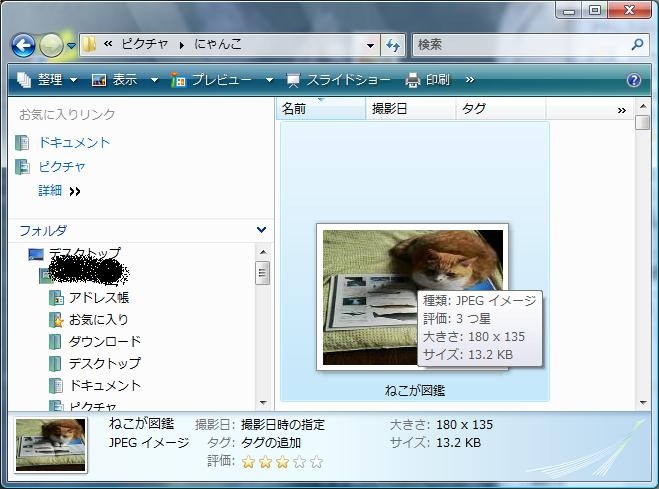Select the ねこが図鑑 cat photo thumbnail
The image size is (659, 489).
[412, 297]
